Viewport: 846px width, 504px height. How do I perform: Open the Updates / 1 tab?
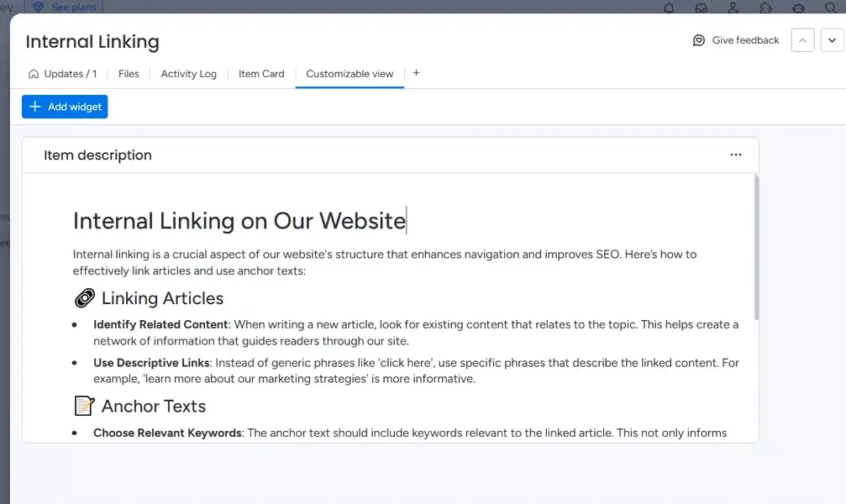[x=69, y=74]
